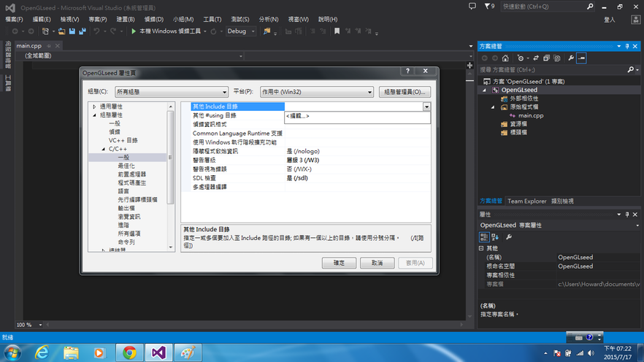
Task: Click the Save All toolbar icon
Action: click(x=83, y=31)
